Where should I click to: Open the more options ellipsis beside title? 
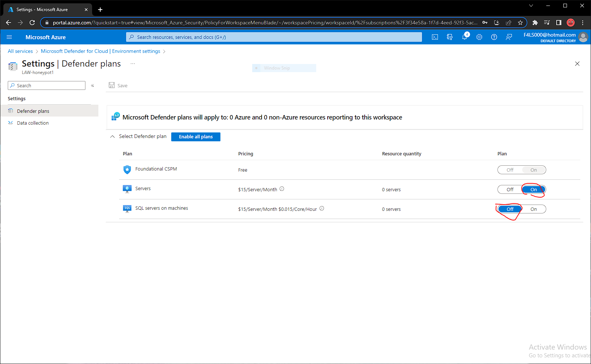point(133,64)
